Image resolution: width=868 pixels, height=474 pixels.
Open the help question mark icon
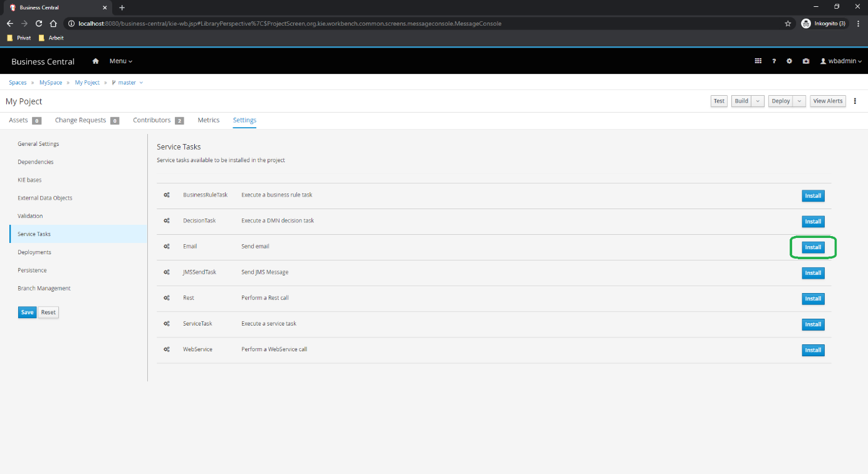tap(774, 61)
